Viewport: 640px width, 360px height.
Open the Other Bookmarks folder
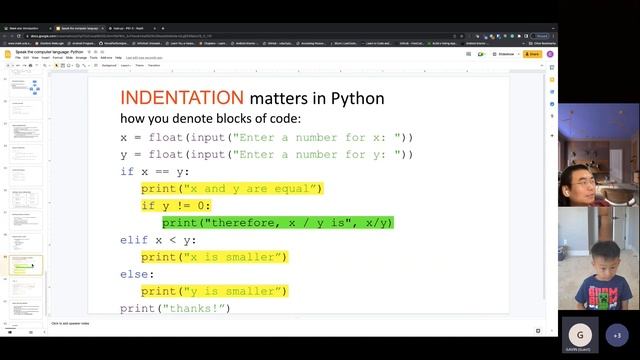542,43
